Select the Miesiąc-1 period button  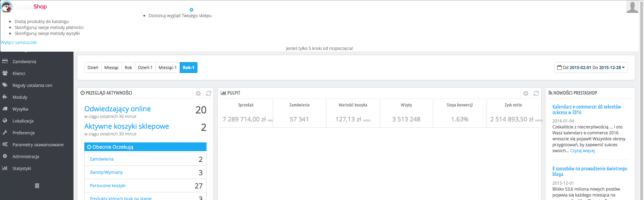(x=168, y=68)
